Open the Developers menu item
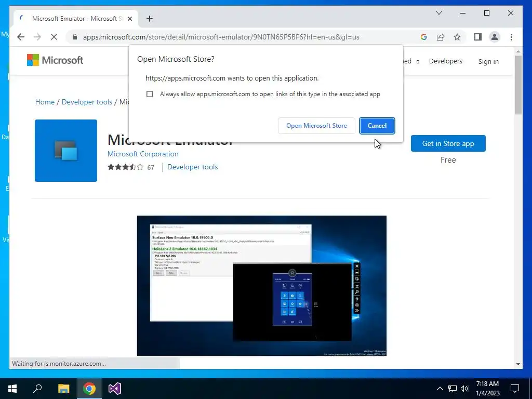532x399 pixels. [445, 61]
